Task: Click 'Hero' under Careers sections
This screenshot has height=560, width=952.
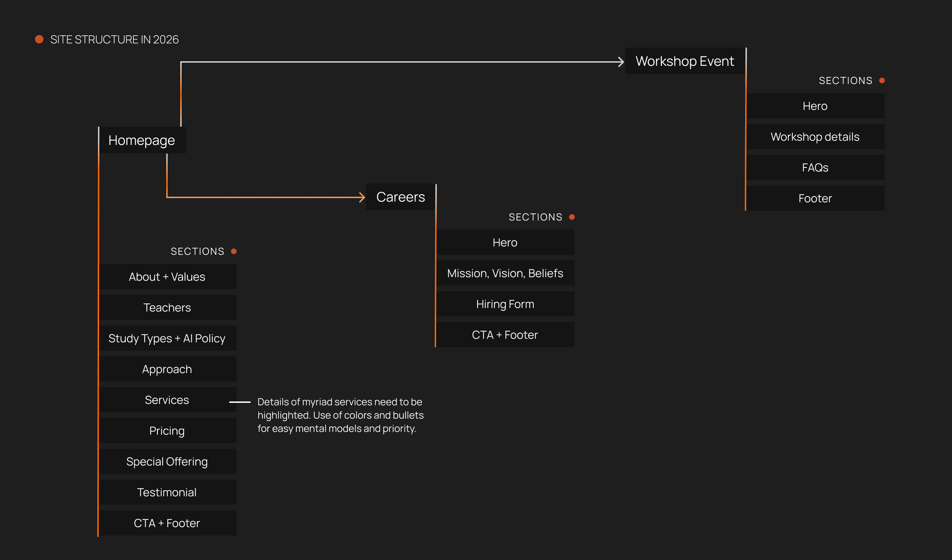Action: point(505,242)
